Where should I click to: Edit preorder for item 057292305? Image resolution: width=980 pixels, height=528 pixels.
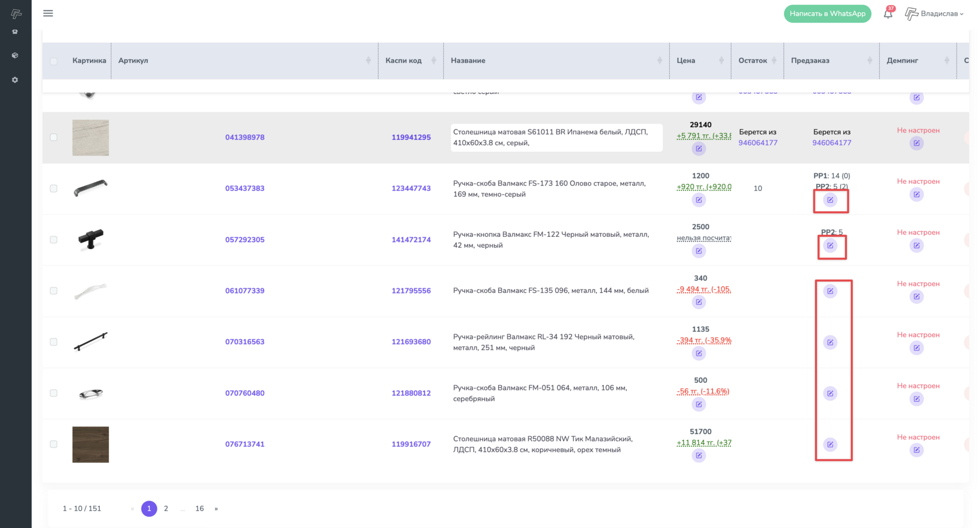(830, 246)
